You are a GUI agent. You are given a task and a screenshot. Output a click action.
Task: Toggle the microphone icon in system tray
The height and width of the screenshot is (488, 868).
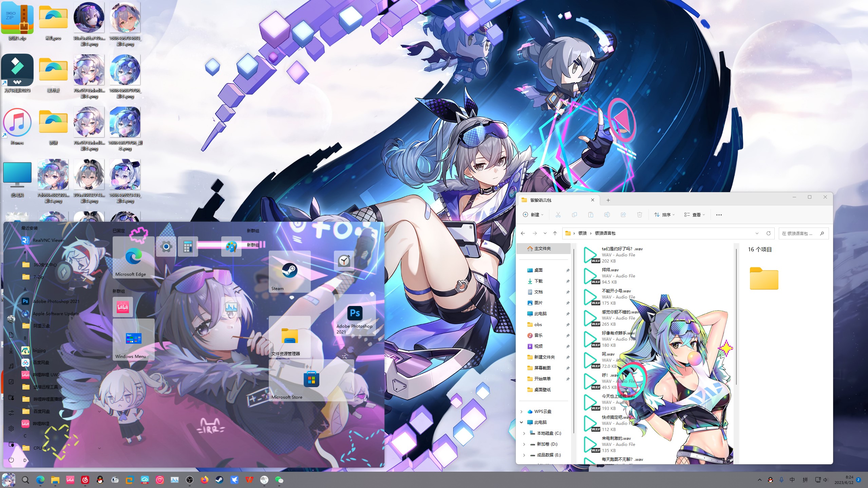point(781,480)
